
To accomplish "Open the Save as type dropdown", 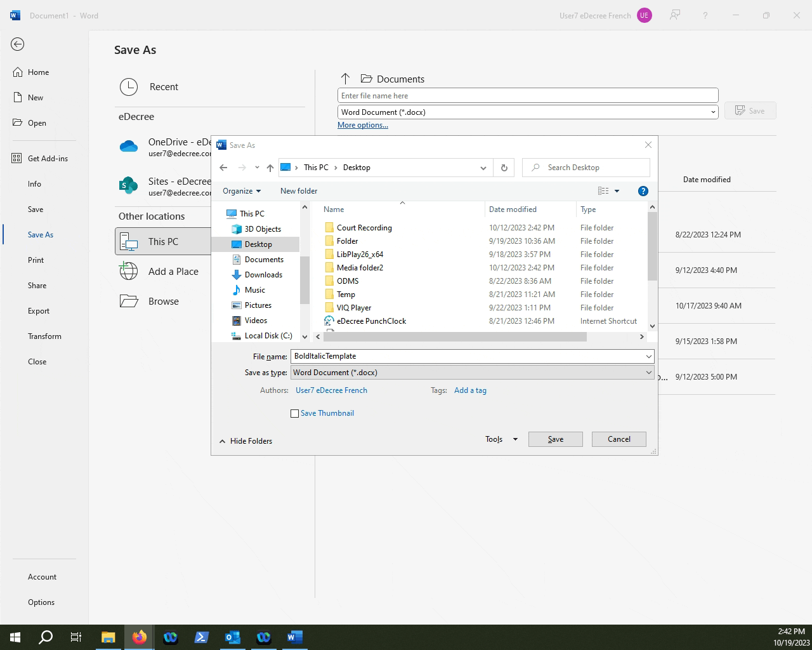I will (648, 373).
